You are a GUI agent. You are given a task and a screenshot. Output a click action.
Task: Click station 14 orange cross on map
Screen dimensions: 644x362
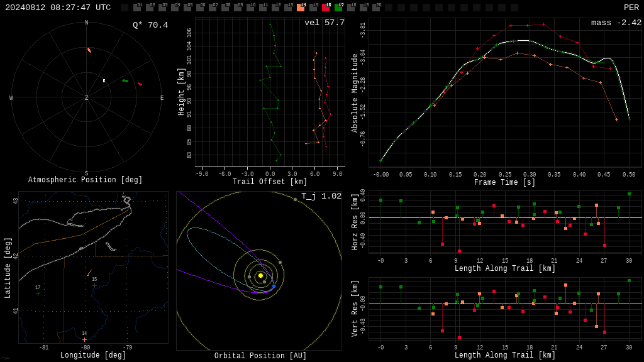(84, 340)
